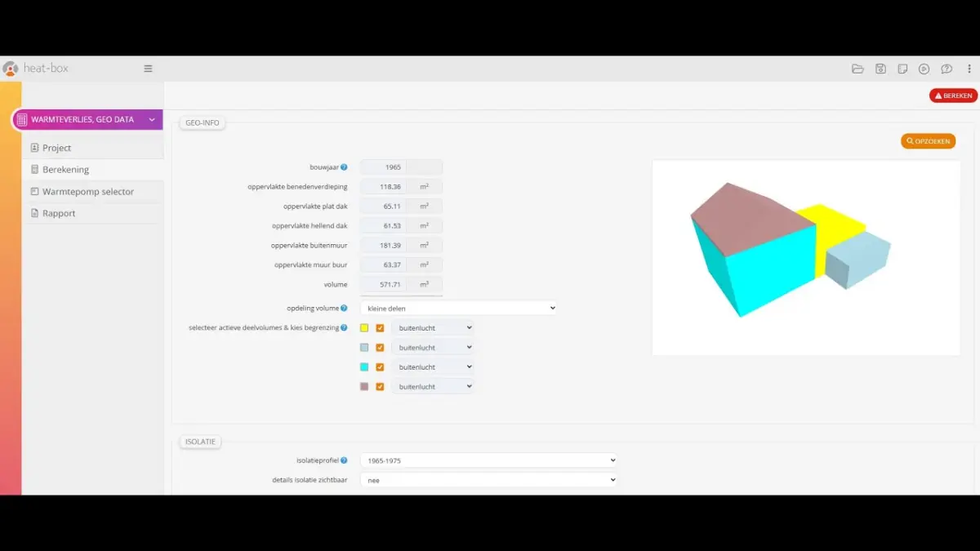
Task: Go to Berekening in the sidebar
Action: (65, 170)
